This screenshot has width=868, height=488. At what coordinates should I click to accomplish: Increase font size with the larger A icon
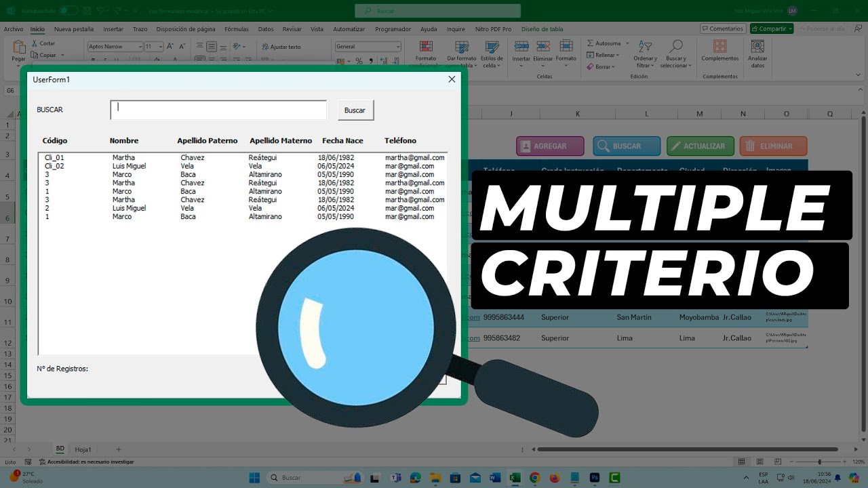tap(170, 46)
